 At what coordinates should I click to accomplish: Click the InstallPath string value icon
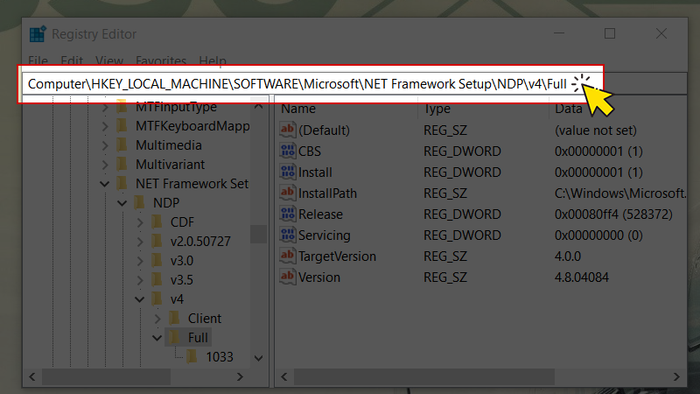[288, 193]
